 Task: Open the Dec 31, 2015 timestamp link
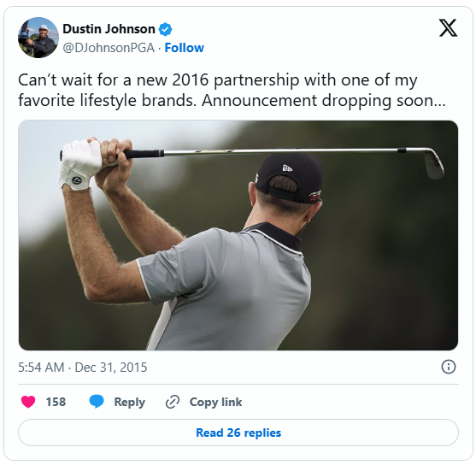click(83, 368)
